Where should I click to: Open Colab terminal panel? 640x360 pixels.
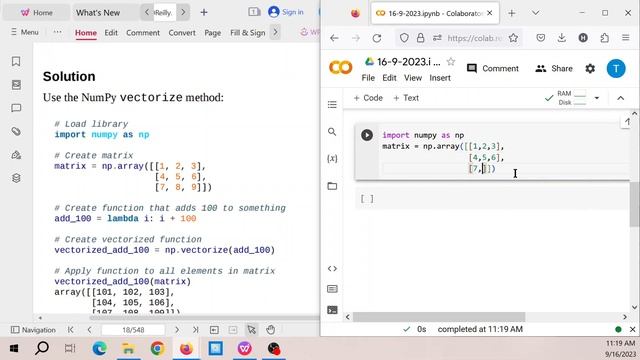pos(332,310)
